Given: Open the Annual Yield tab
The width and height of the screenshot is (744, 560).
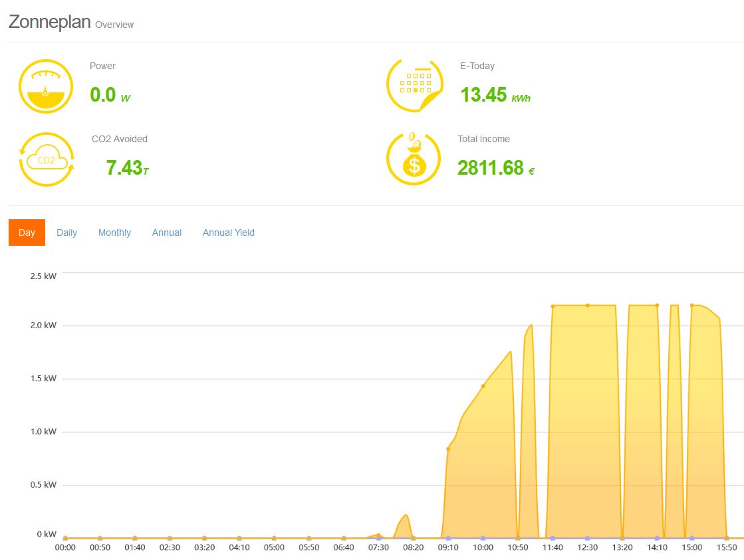Looking at the screenshot, I should (228, 233).
